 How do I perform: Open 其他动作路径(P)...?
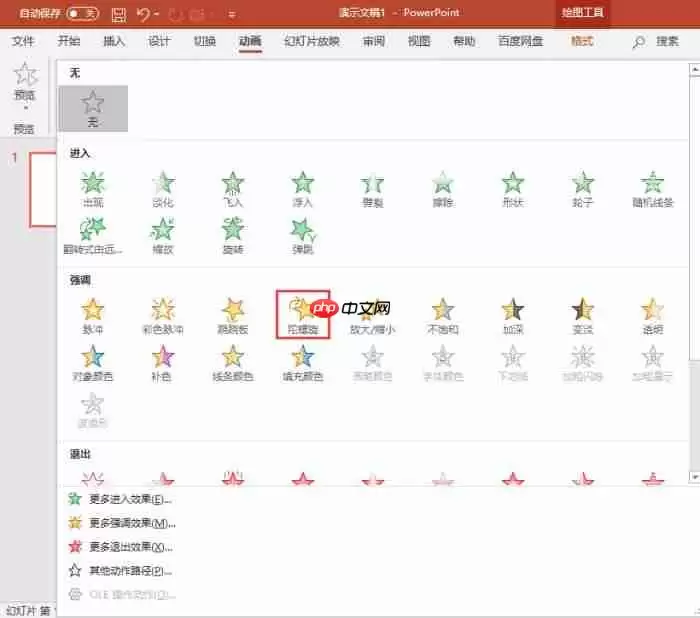tap(120, 570)
